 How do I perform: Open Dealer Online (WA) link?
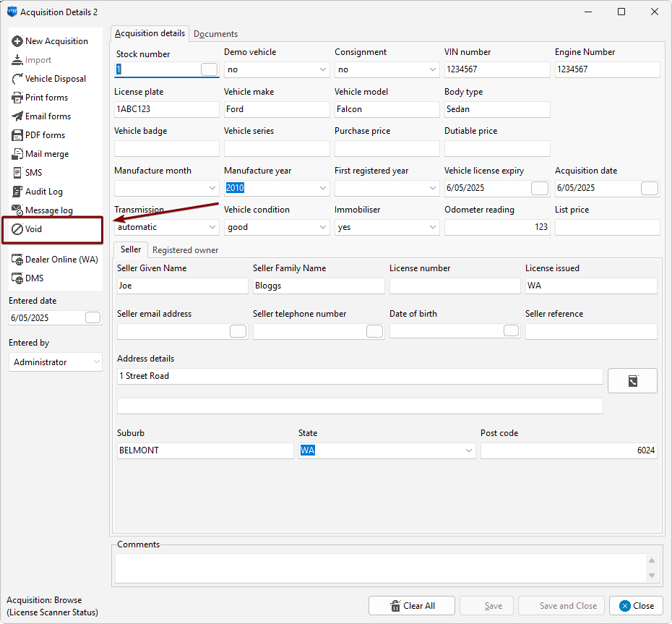[61, 260]
